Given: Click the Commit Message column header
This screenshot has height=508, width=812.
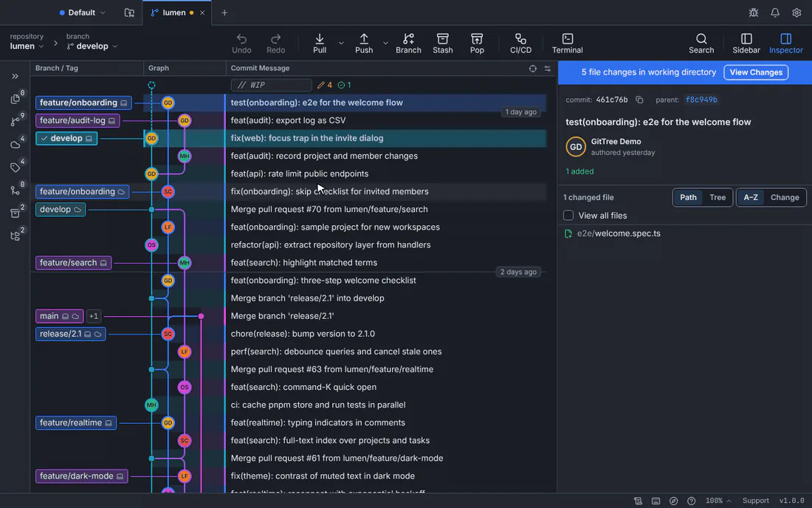Looking at the screenshot, I should pyautogui.click(x=260, y=69).
